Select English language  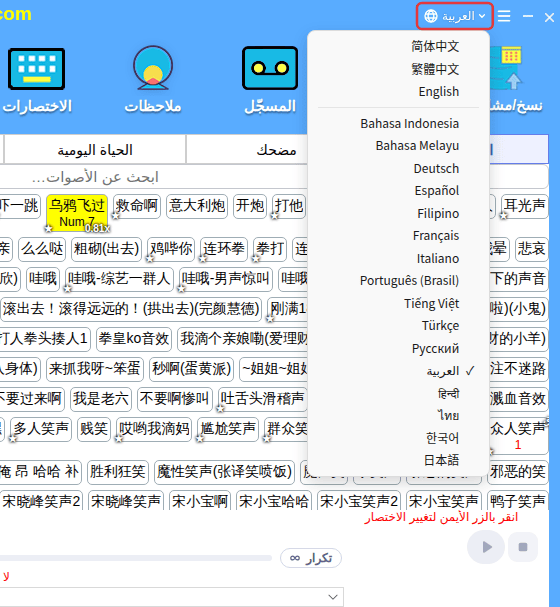[x=438, y=92]
